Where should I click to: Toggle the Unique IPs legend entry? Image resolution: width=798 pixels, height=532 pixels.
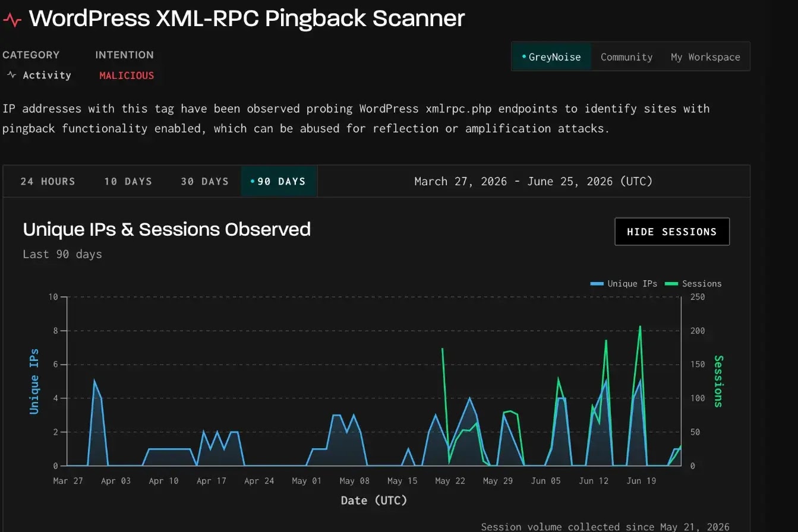coord(623,284)
